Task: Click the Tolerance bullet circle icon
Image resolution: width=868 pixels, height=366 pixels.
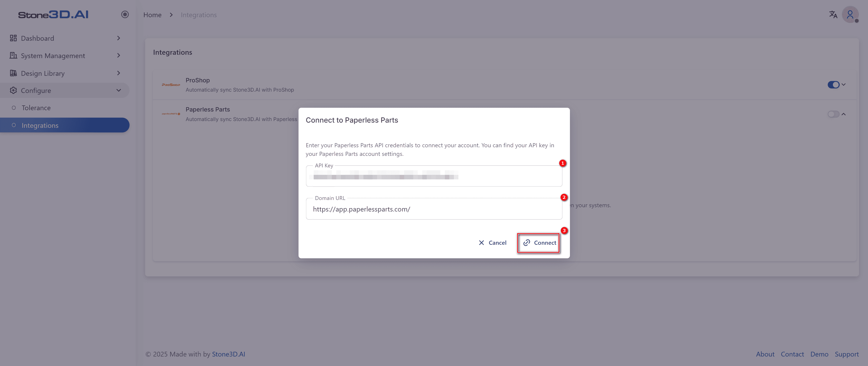Action: 14,108
